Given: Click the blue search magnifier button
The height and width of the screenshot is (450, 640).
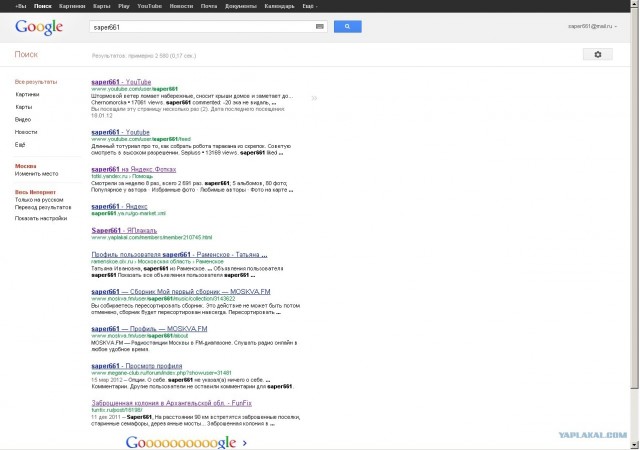Looking at the screenshot, I should point(347,27).
